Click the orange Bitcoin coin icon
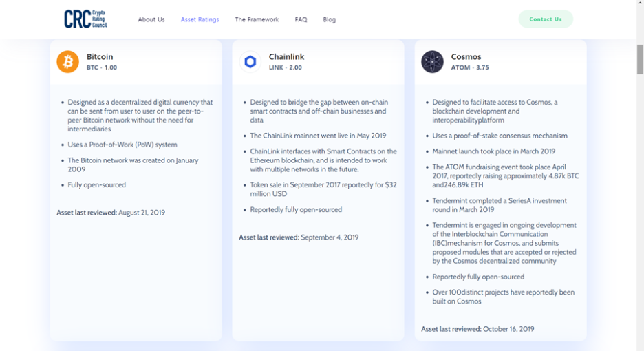The height and width of the screenshot is (351, 644). tap(67, 62)
